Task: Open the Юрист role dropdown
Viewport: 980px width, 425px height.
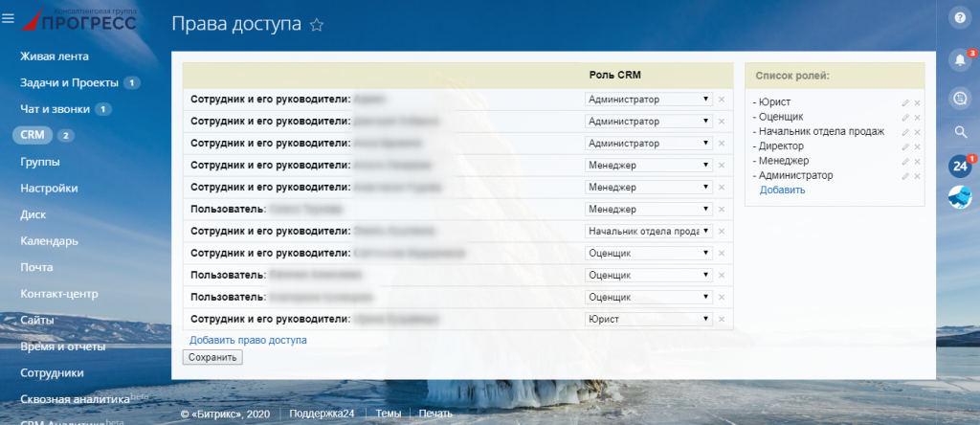Action: 649,320
